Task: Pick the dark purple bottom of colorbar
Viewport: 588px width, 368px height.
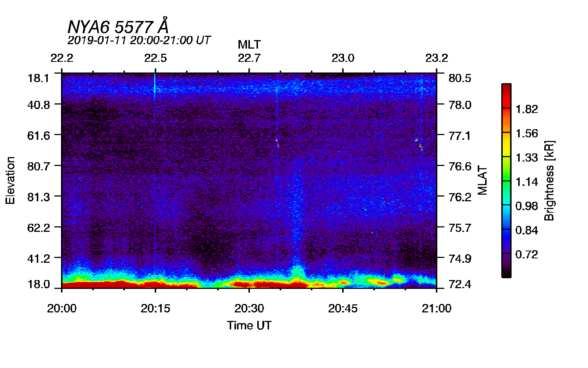Action: 506,265
